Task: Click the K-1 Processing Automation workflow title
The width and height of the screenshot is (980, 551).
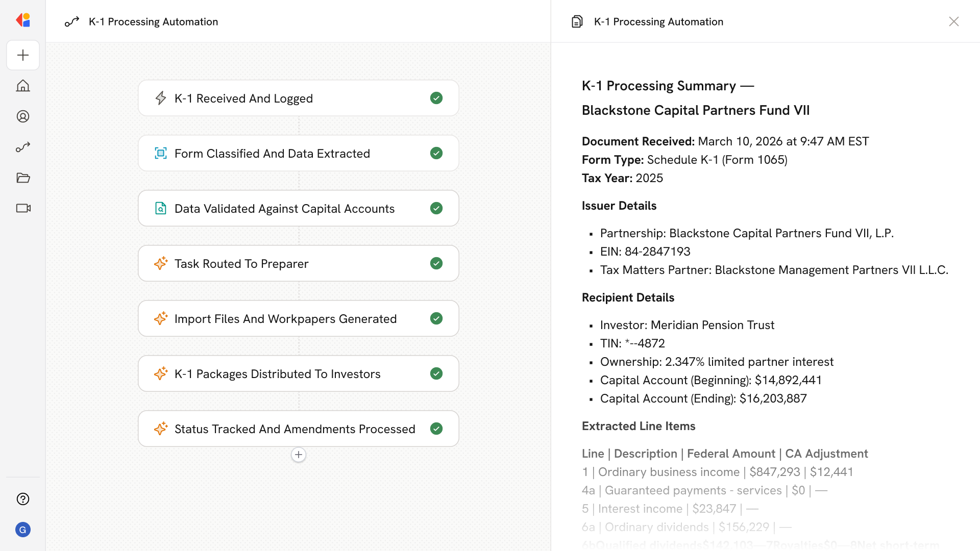Action: point(153,21)
